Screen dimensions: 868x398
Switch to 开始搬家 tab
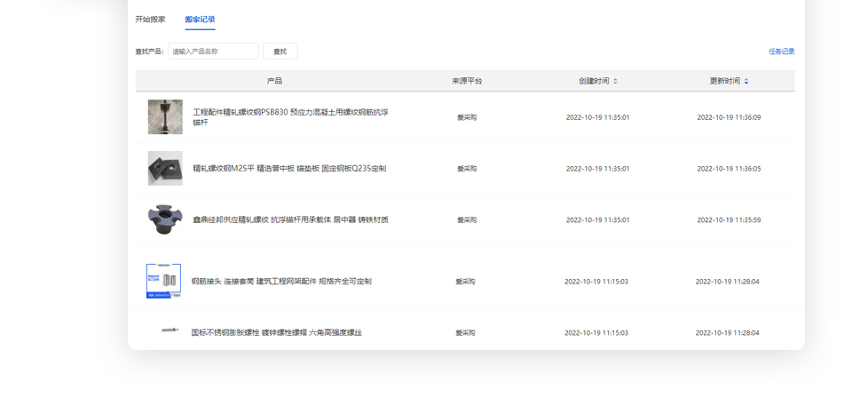tap(150, 20)
